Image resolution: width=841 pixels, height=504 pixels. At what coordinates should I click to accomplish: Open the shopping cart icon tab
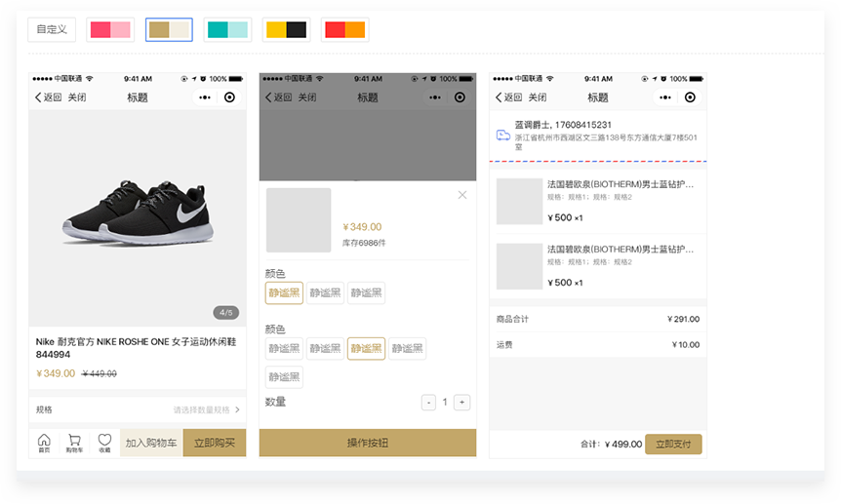tap(74, 443)
